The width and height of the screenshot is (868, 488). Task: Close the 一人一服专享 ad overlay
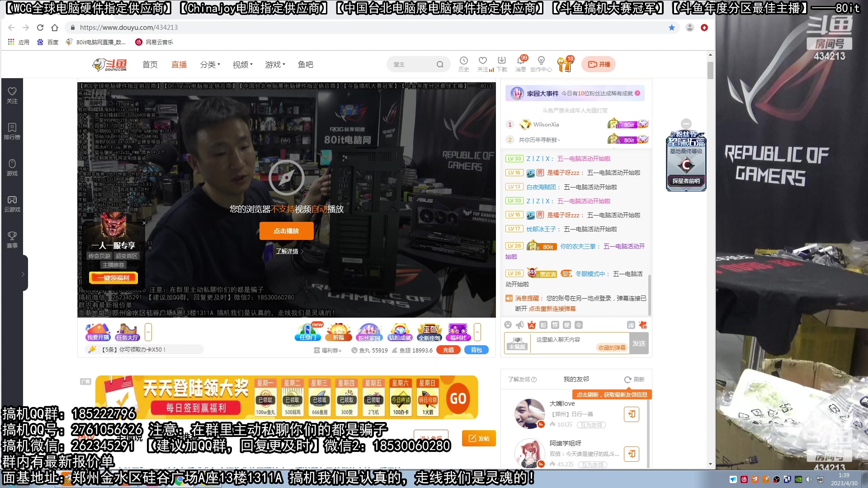(x=144, y=223)
